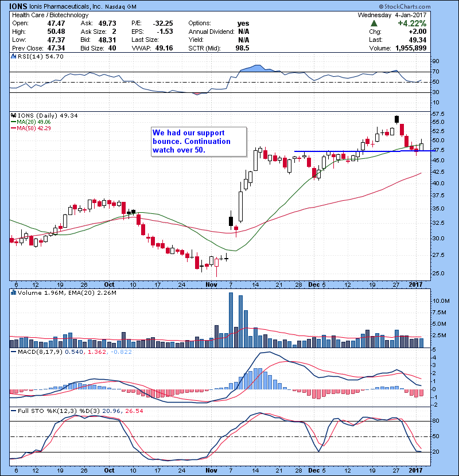Select the Open value 47.47
Screen dimensions: 459x476
(x=56, y=24)
